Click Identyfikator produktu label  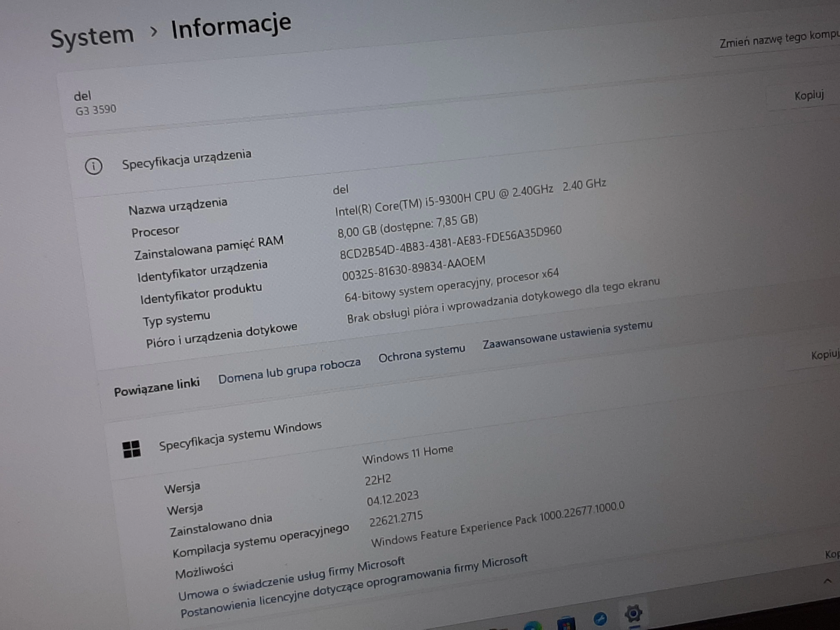pyautogui.click(x=201, y=294)
